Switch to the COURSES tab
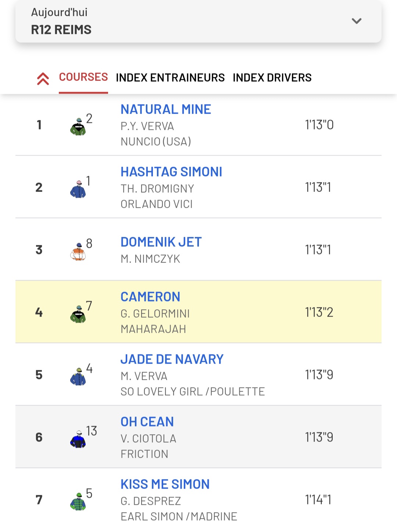Screen dimensions: 397x532 (x=83, y=77)
